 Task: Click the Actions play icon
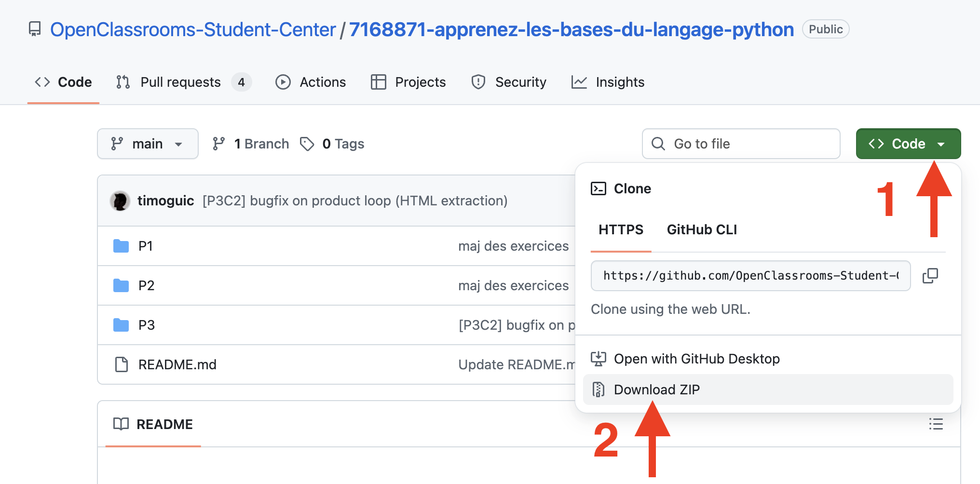(x=283, y=82)
